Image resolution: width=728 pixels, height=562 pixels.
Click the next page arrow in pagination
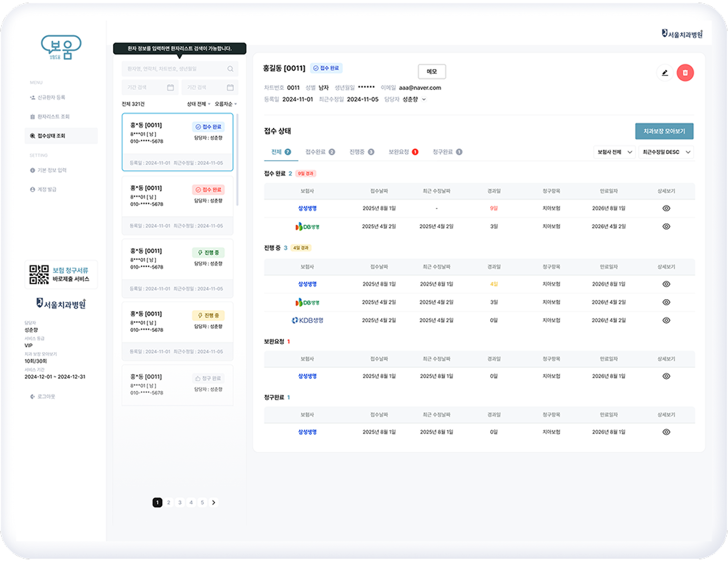[214, 502]
